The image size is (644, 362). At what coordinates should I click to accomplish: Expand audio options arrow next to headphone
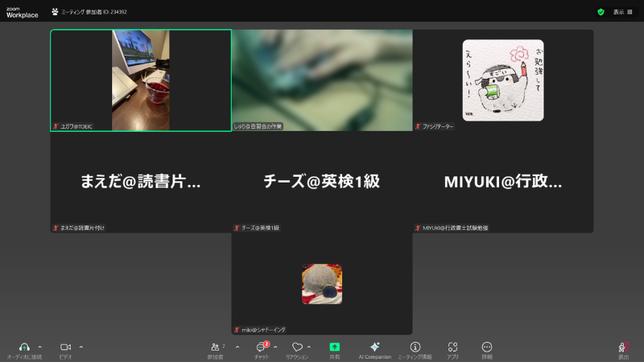coord(39,348)
